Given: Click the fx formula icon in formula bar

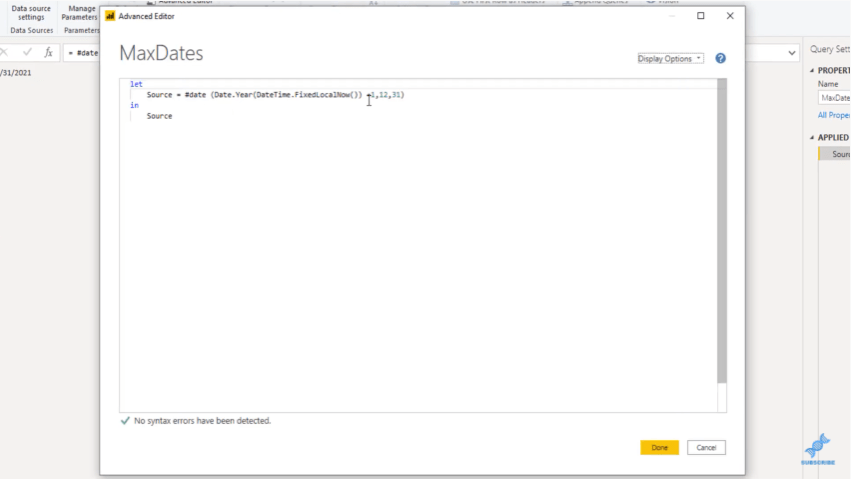Looking at the screenshot, I should (x=48, y=52).
